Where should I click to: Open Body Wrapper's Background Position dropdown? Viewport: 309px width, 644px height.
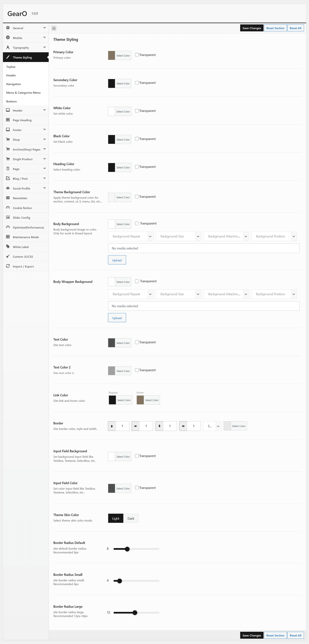coord(274,294)
